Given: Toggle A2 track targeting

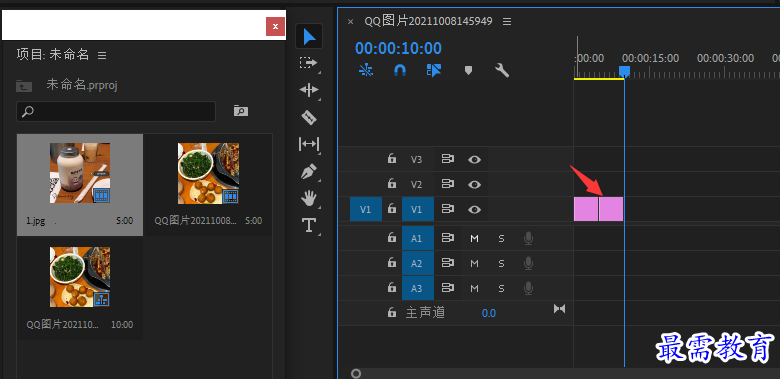Looking at the screenshot, I should coord(418,263).
